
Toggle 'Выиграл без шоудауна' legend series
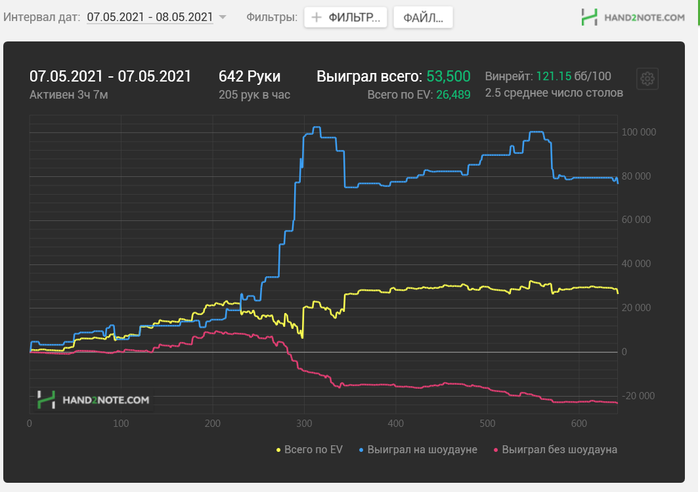(555, 450)
